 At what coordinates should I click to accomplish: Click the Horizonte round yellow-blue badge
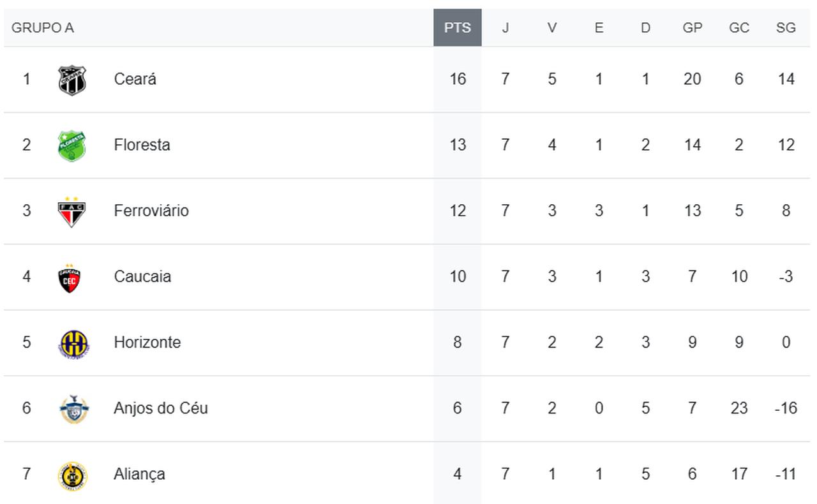(73, 343)
